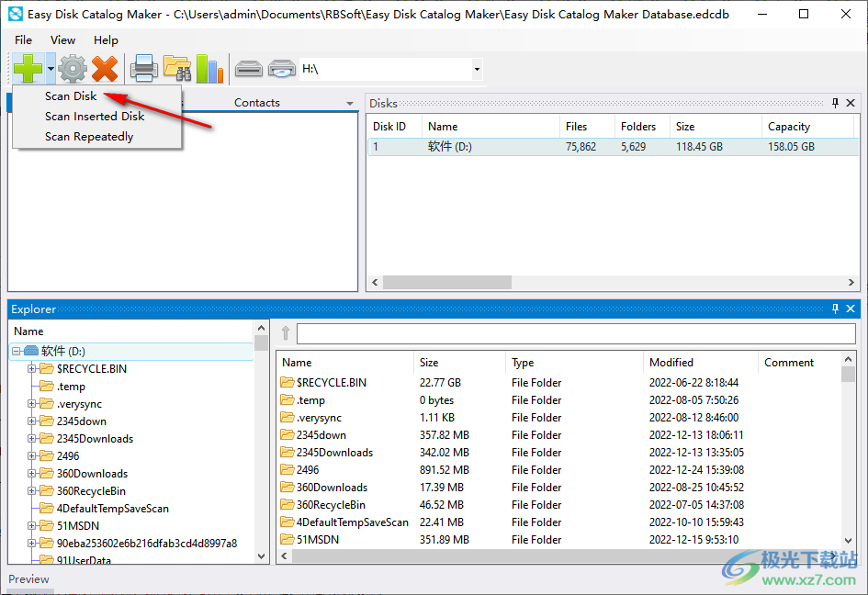This screenshot has width=868, height=595.
Task: Select .temp folder in the tree
Action: 71,387
